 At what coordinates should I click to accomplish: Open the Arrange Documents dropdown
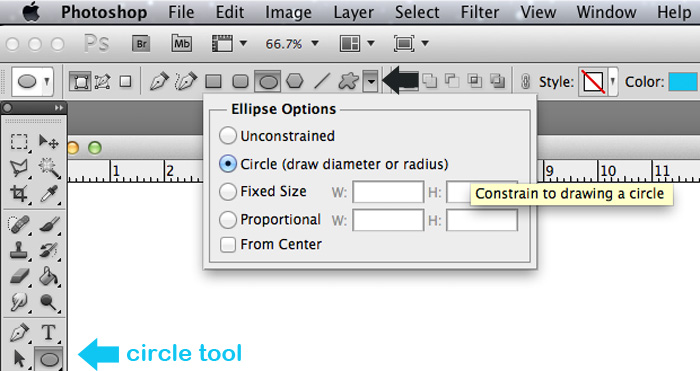[371, 44]
